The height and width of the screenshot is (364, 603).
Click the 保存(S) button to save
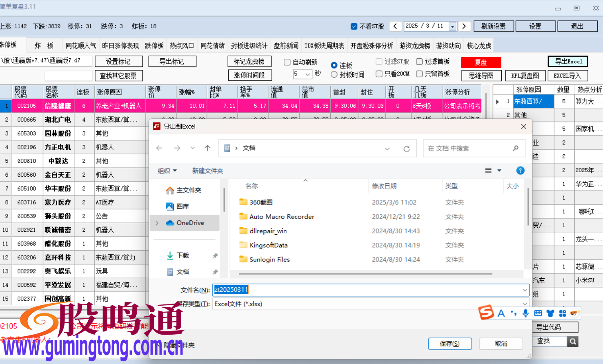(450, 344)
